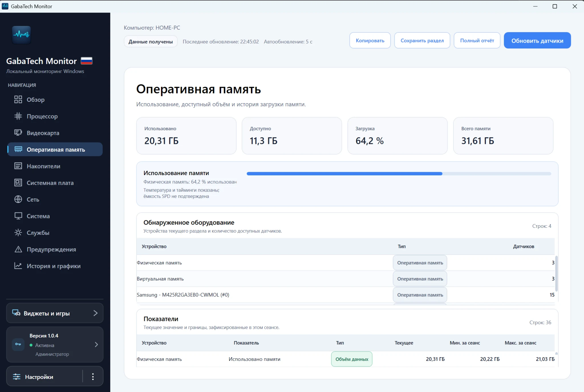Open the Службы gear icon
The height and width of the screenshot is (392, 584).
(x=18, y=233)
